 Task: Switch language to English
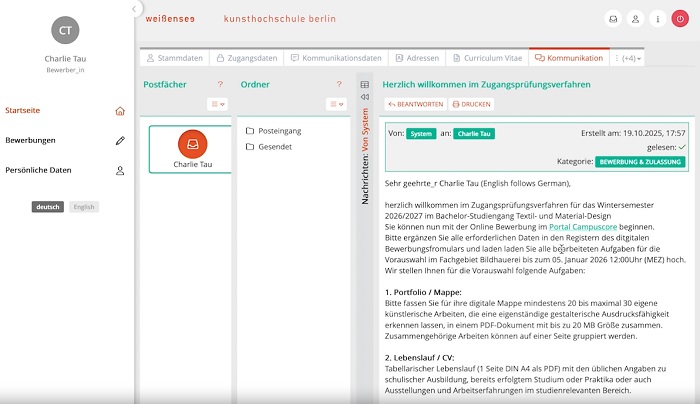[84, 207]
